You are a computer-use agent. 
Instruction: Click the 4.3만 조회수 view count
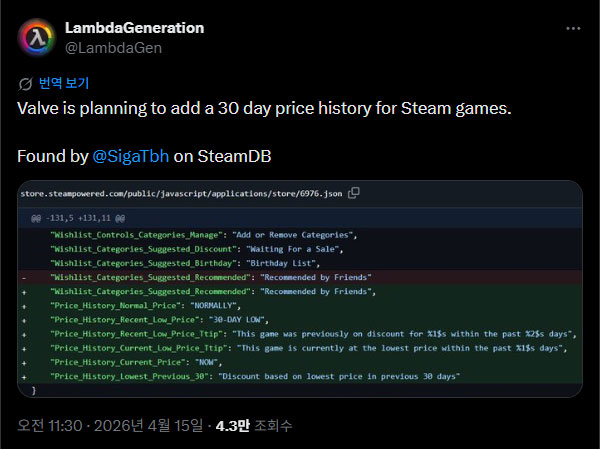[254, 426]
